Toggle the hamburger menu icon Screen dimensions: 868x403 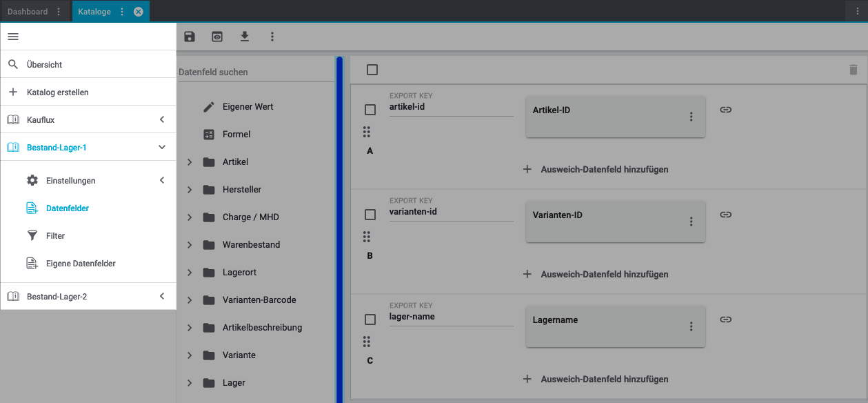tap(13, 37)
